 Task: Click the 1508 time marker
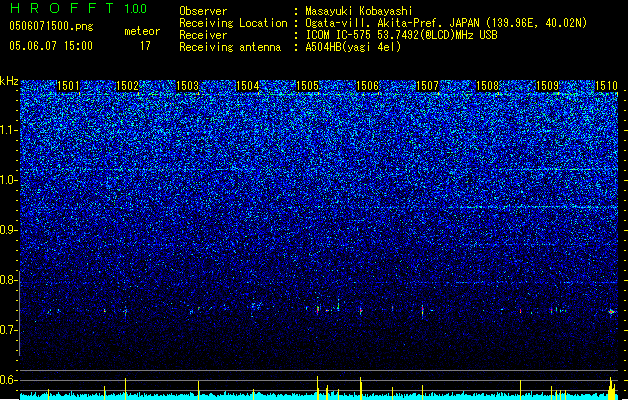pyautogui.click(x=487, y=86)
